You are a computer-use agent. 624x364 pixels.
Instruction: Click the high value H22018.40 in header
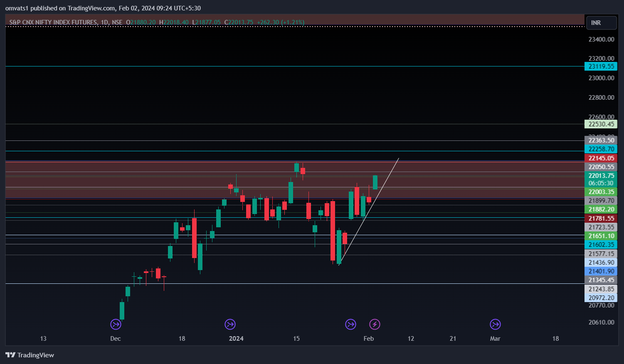(174, 22)
